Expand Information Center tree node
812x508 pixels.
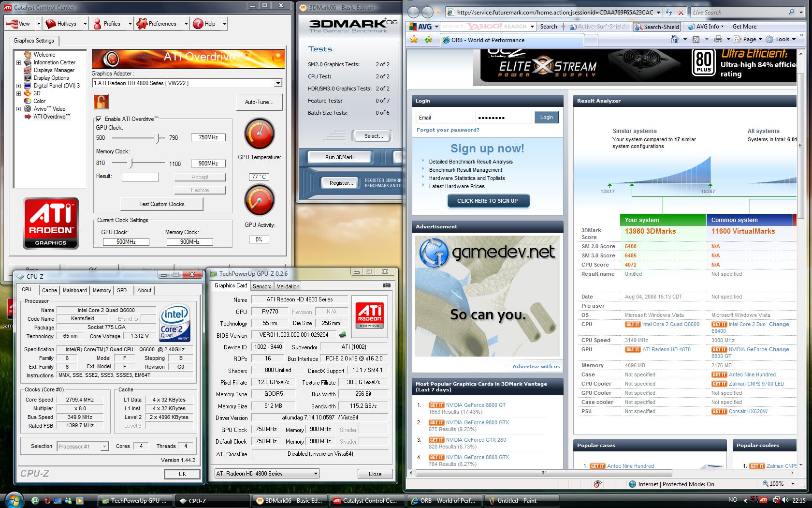click(x=19, y=62)
